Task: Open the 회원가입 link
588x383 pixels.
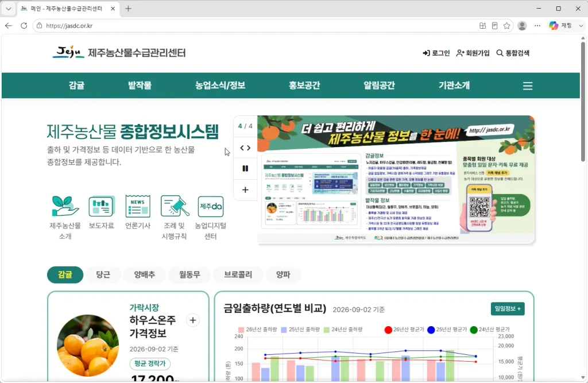Action: point(473,53)
